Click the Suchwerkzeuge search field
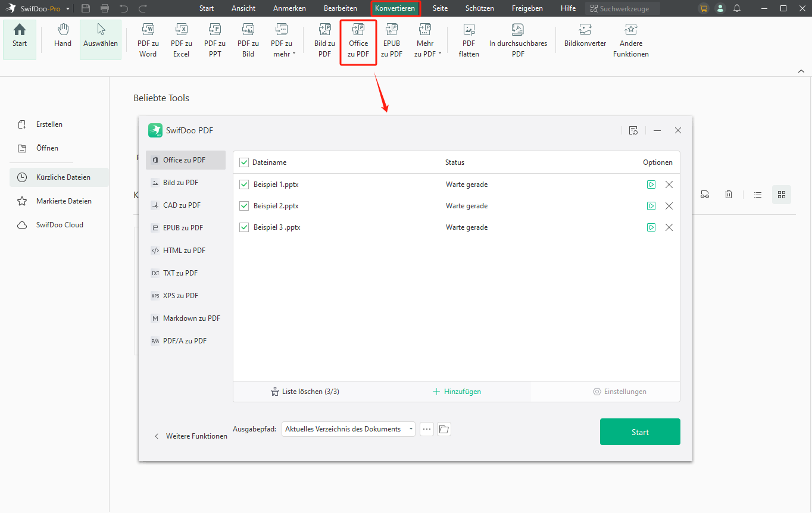 623,8
